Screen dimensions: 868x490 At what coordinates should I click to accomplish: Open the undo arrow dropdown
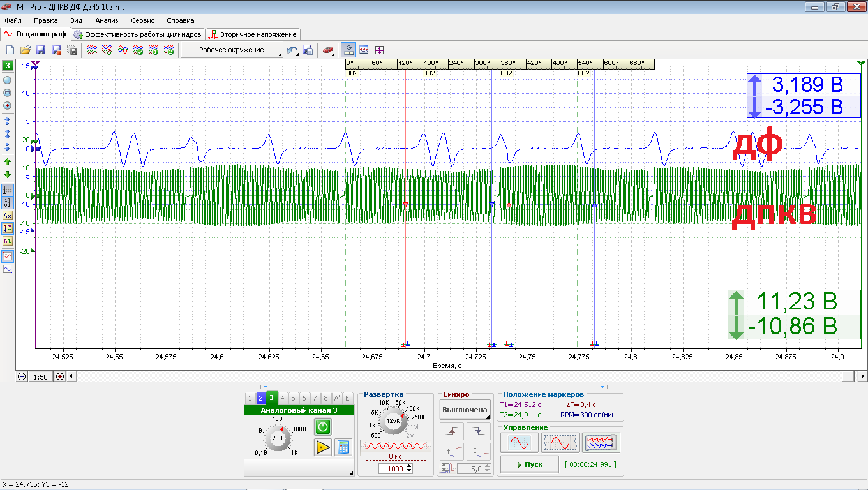[x=292, y=50]
